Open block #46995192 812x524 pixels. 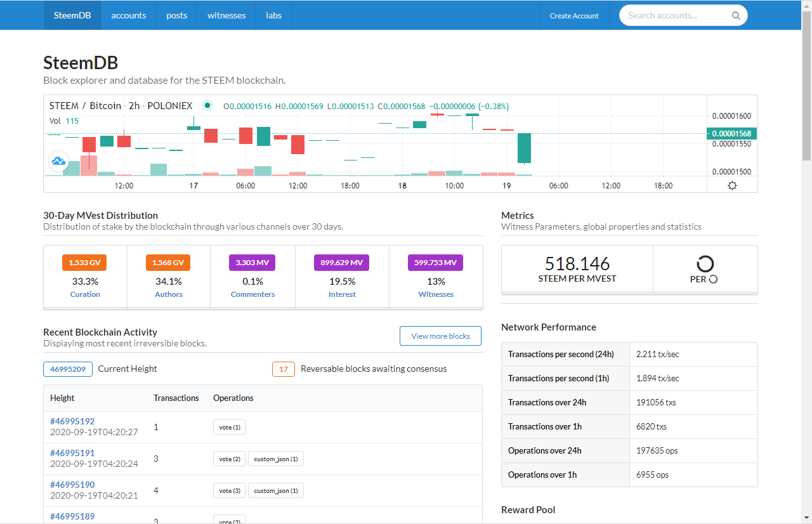click(72, 421)
